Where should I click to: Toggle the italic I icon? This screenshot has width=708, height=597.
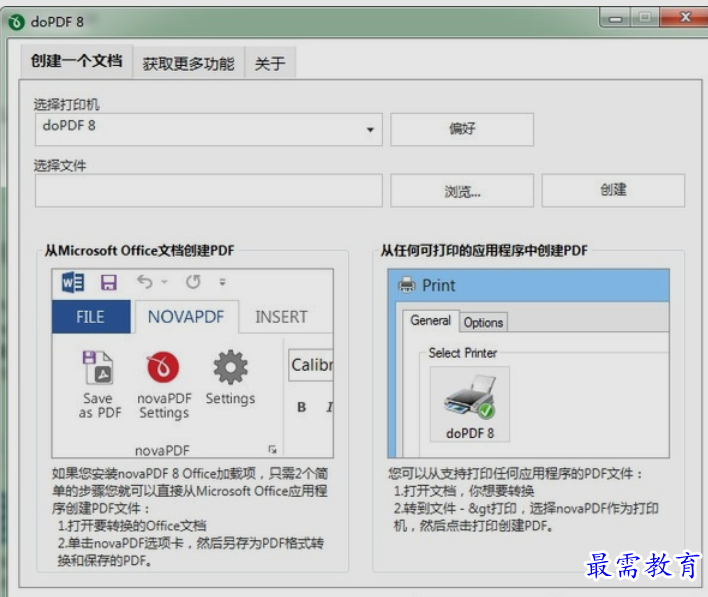coord(329,407)
